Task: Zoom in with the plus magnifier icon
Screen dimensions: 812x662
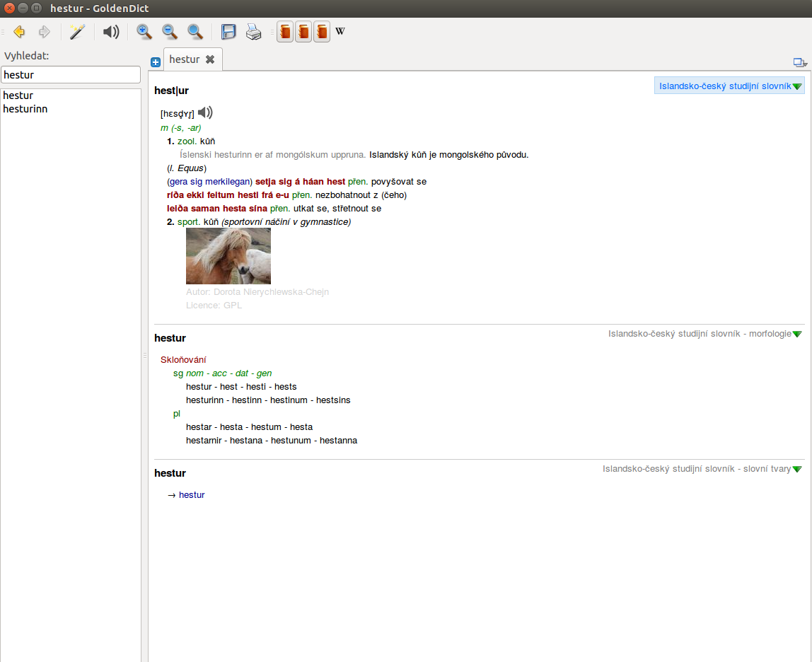Action: click(144, 32)
